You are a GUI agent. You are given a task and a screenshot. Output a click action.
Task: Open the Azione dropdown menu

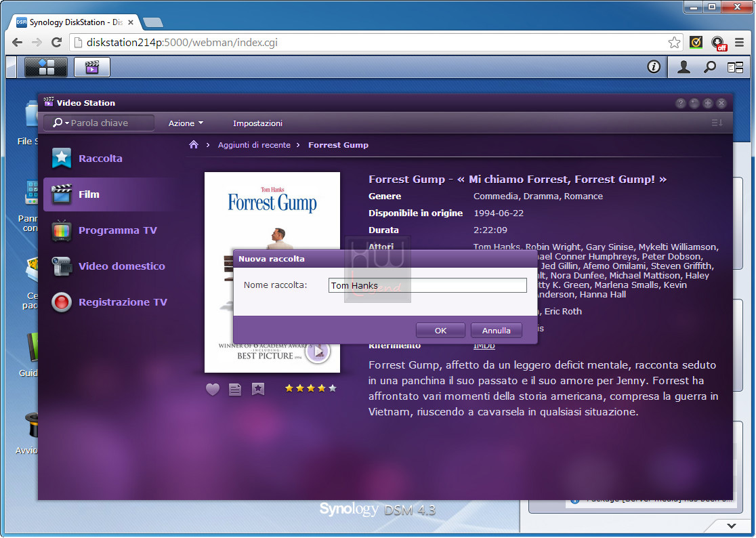[x=186, y=123]
